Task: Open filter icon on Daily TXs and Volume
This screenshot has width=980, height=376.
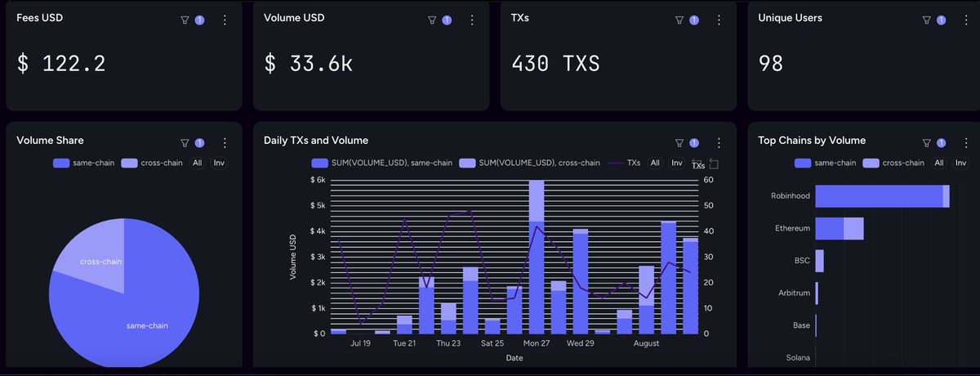Action: pos(679,142)
